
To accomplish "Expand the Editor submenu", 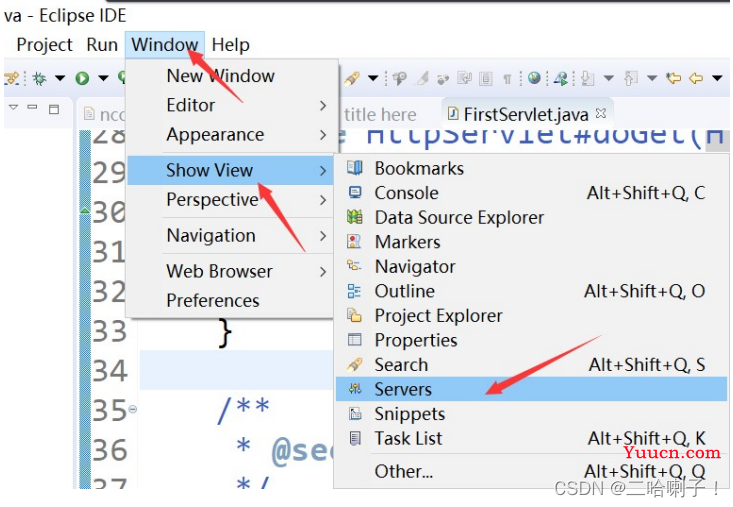I will tap(232, 105).
